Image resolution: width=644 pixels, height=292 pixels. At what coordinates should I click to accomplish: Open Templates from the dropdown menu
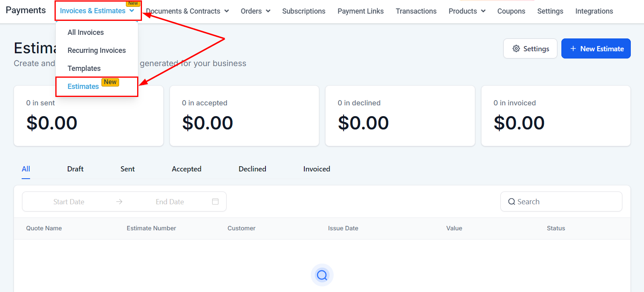pyautogui.click(x=84, y=68)
